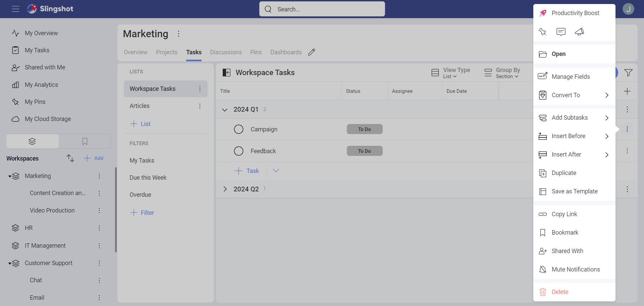This screenshot has width=644, height=306.
Task: Select Productivity Boost menu item
Action: pos(574,13)
